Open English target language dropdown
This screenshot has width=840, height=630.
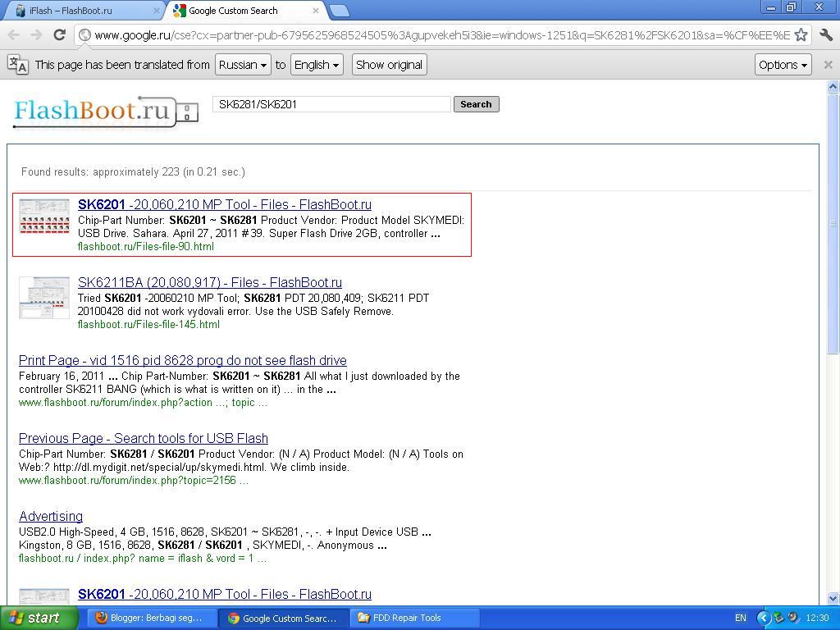(x=317, y=65)
